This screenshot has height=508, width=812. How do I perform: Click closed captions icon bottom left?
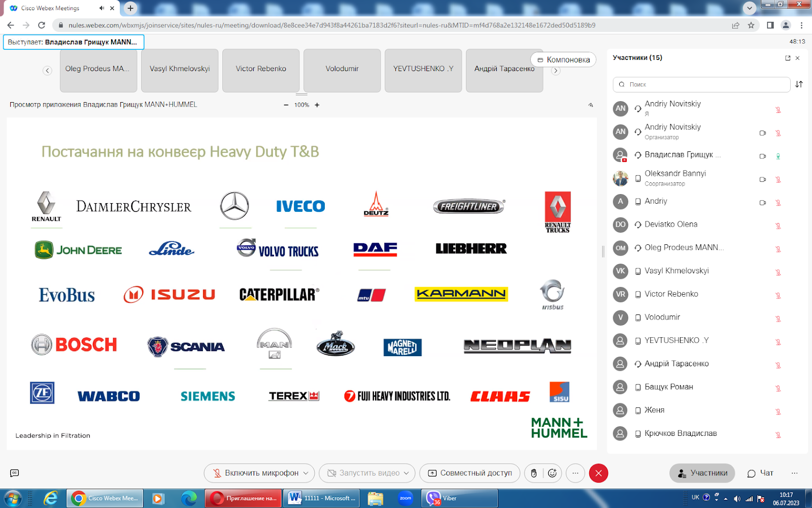[x=15, y=473]
